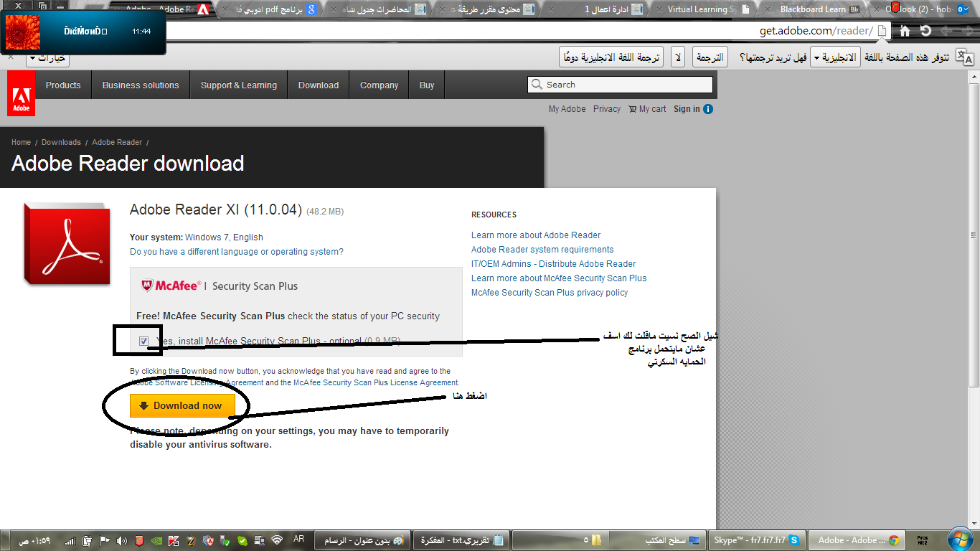Viewport: 980px width, 551px height.
Task: Click the taskbar clock showing 1:59
Action: (x=34, y=540)
